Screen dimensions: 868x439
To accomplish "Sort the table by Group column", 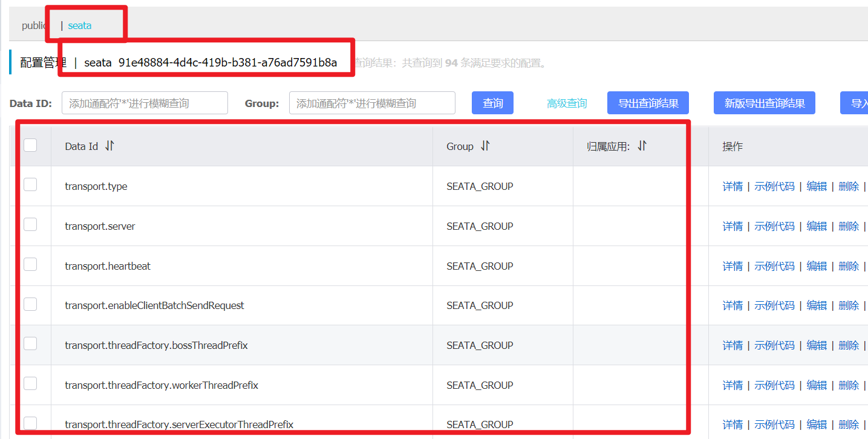I will (x=485, y=146).
